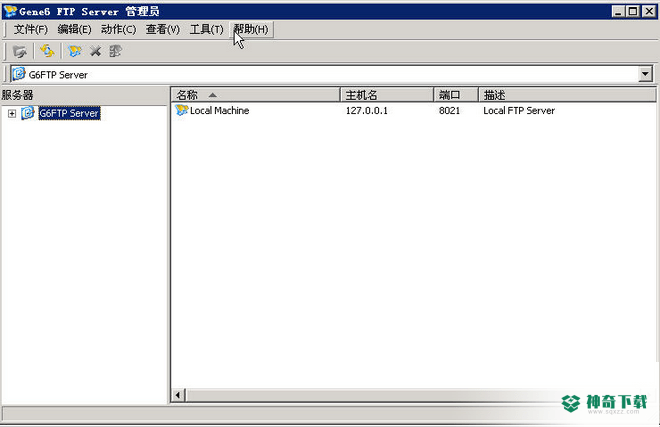Click the grayed folder up-level toolbar icon
The width and height of the screenshot is (660, 427).
(19, 51)
